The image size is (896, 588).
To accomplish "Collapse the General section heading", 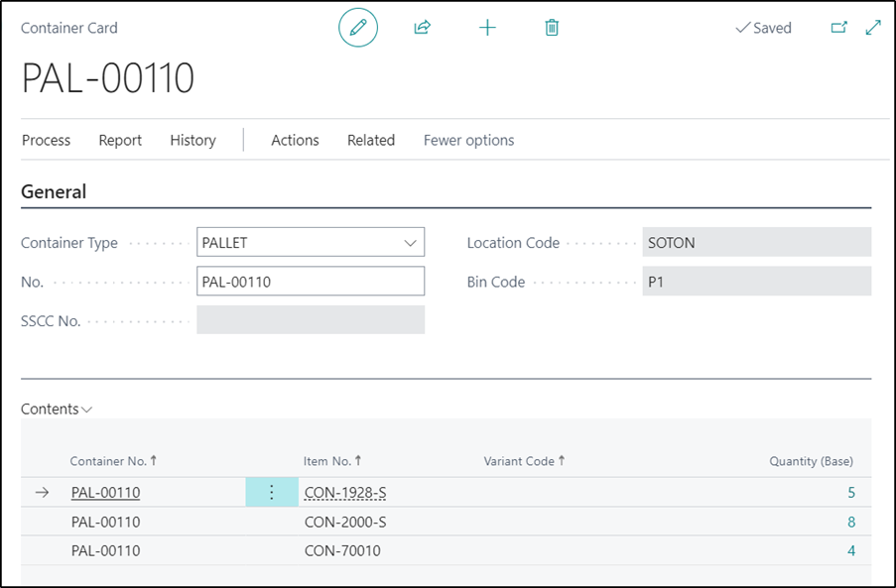I will 54,192.
